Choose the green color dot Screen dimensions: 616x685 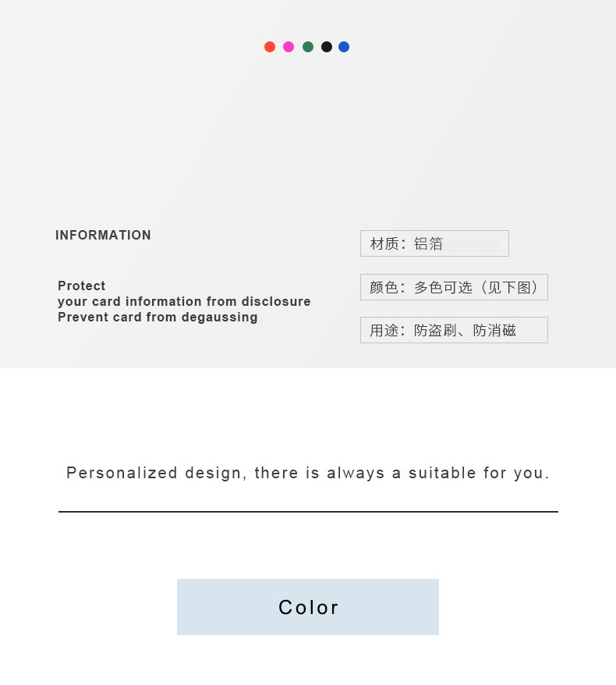[308, 47]
